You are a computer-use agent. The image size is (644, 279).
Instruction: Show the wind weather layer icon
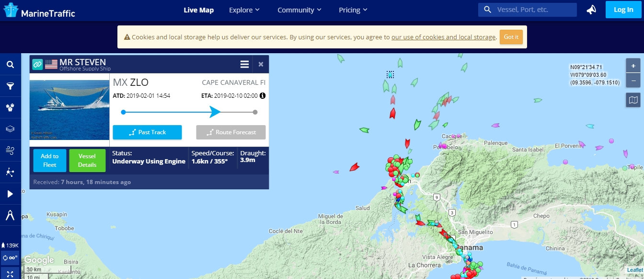[10, 151]
